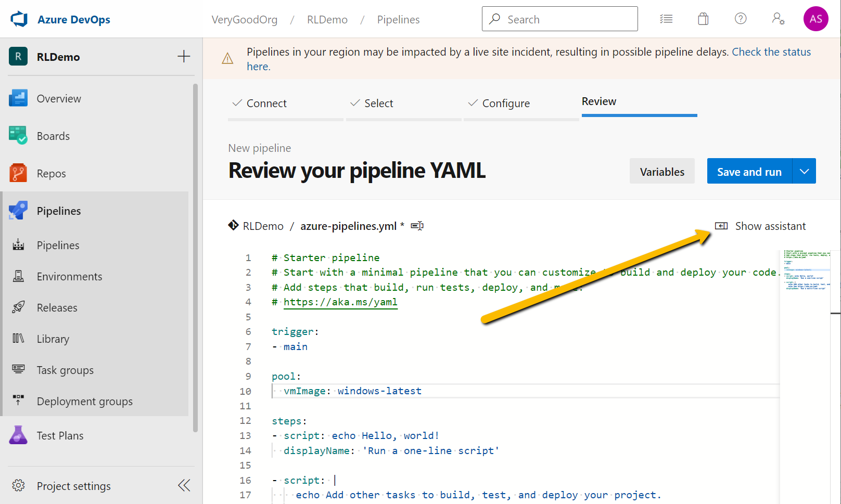Image resolution: width=841 pixels, height=504 pixels.
Task: Click the Pipelines sub-item factory icon
Action: [18, 245]
